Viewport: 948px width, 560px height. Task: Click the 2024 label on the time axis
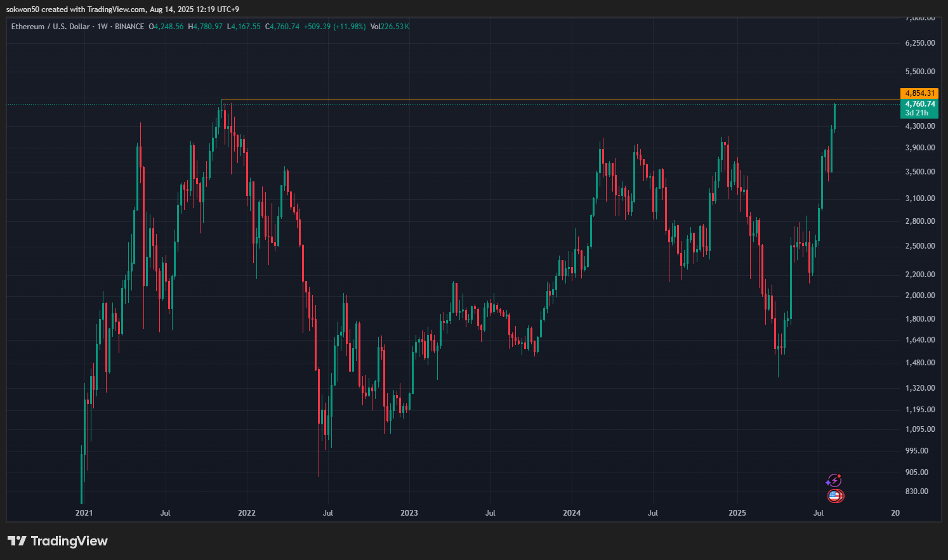[x=573, y=513]
